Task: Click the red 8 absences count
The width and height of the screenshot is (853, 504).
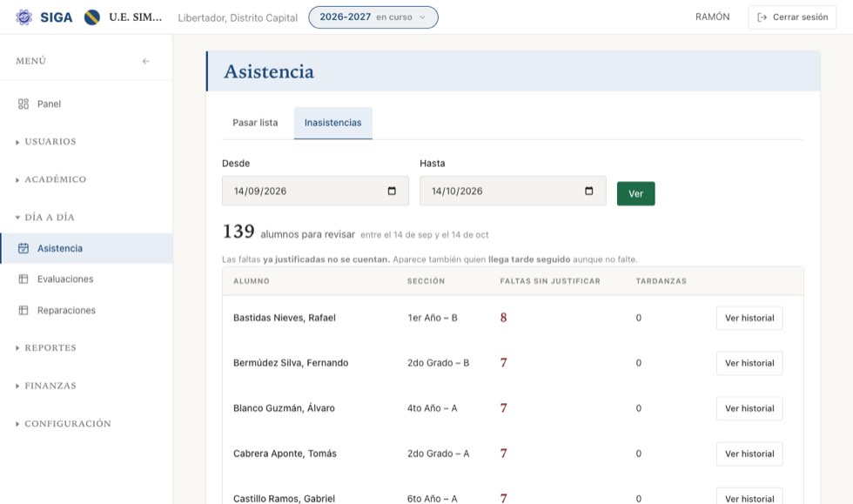Action: pos(503,318)
